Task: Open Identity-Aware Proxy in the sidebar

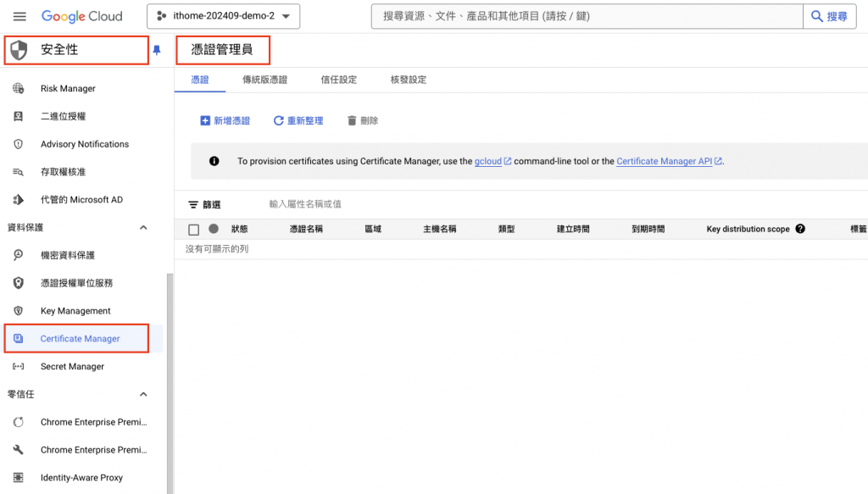Action: coord(81,477)
